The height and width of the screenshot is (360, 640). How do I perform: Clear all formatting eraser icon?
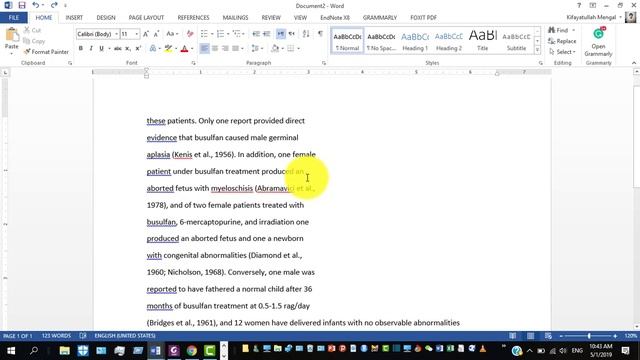[x=190, y=34]
